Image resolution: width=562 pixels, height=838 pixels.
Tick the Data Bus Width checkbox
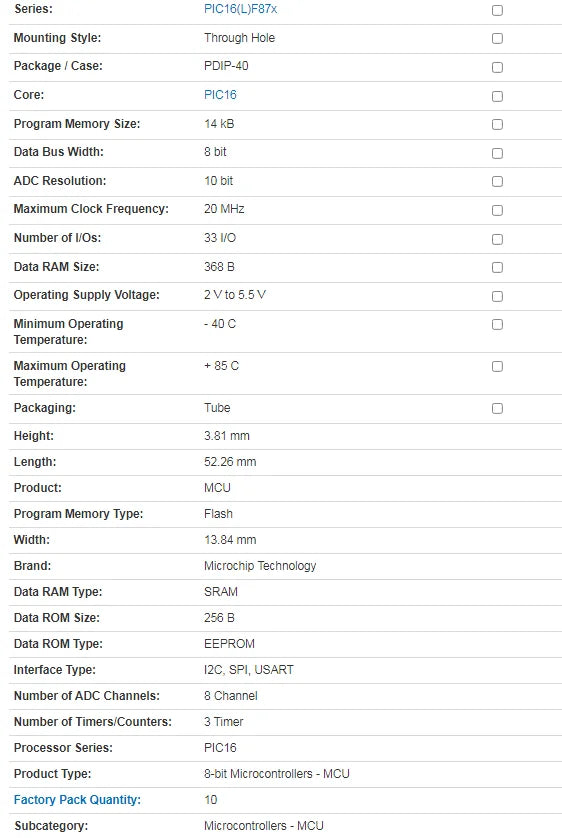tap(497, 153)
